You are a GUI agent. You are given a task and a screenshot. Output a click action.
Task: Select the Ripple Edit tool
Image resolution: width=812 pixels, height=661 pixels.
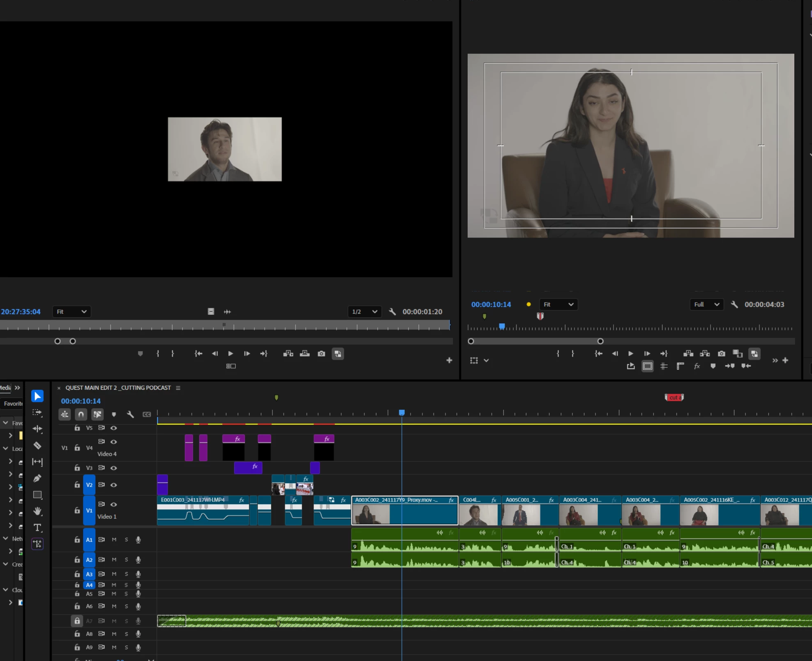(37, 429)
